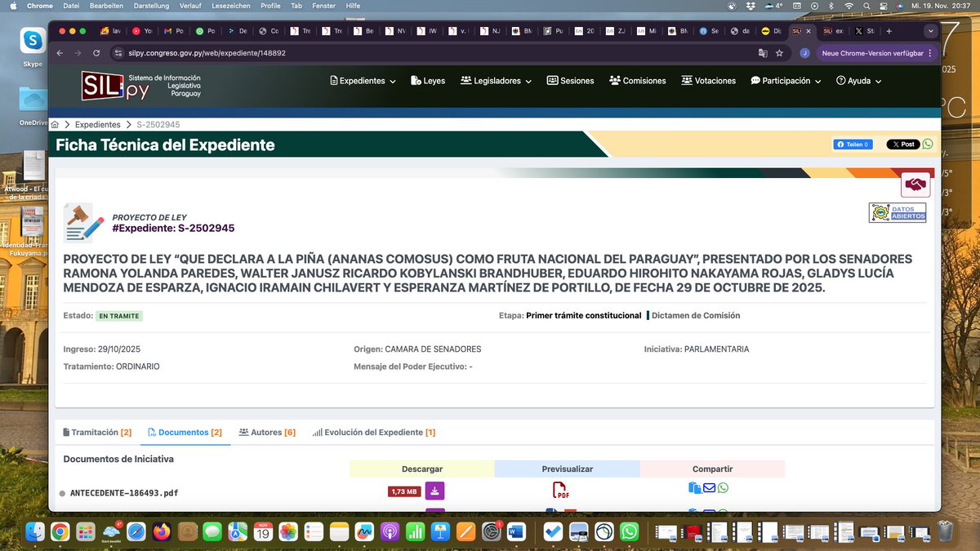Close the active SILpy expediente tab
Viewport: 980px width, 551px height.
pyautogui.click(x=809, y=31)
